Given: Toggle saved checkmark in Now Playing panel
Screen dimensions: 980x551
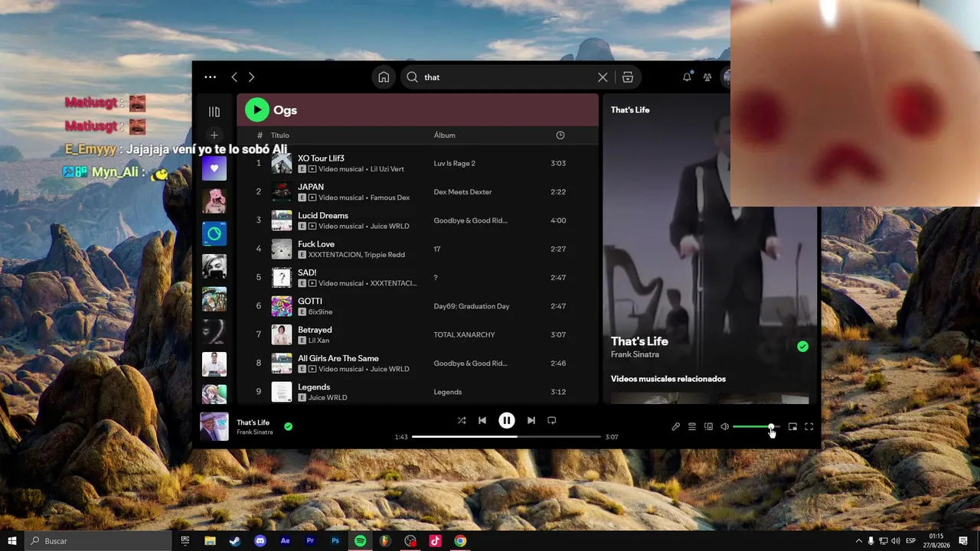Looking at the screenshot, I should point(802,347).
